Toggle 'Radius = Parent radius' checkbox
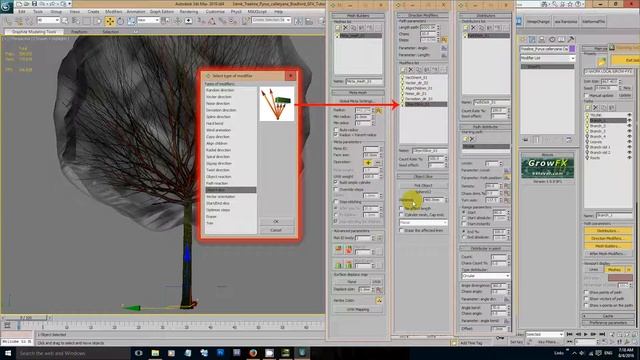 point(336,135)
